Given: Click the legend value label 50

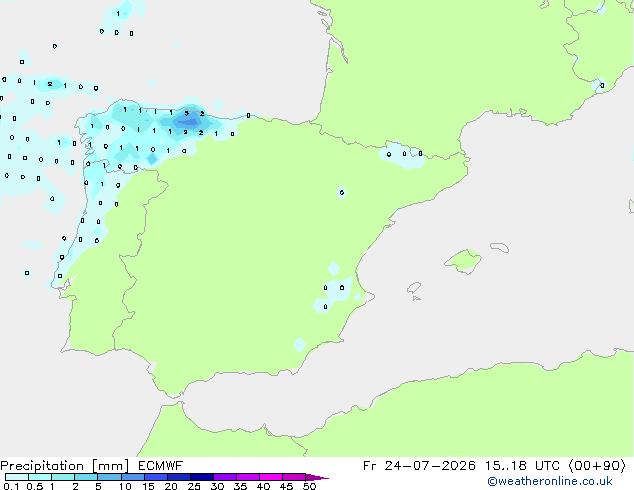Looking at the screenshot, I should tap(309, 486).
